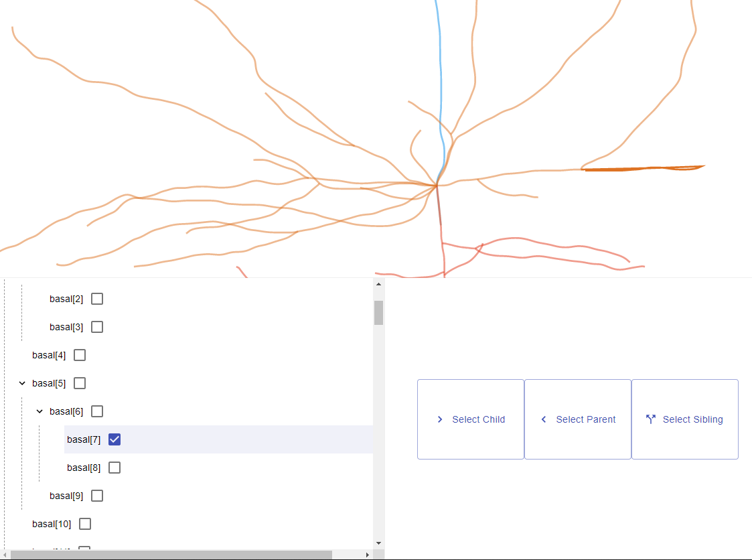
Task: Enable the basal[4] checkbox
Action: point(80,355)
